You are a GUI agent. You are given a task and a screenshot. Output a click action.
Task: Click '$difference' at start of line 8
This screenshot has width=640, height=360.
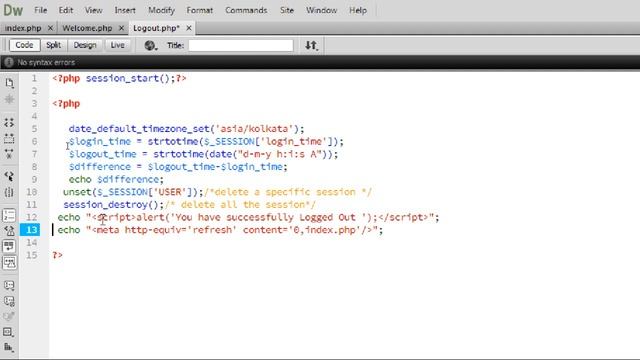pos(100,167)
